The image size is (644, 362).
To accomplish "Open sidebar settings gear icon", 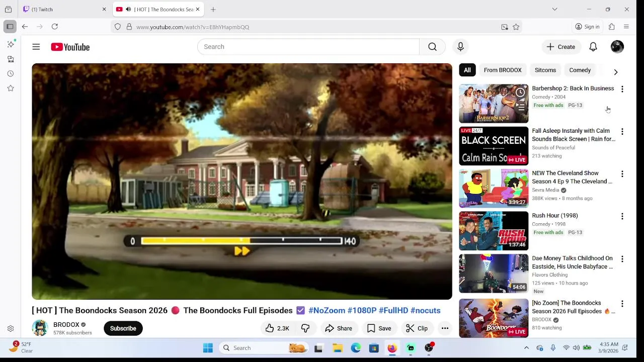I will pyautogui.click(x=11, y=328).
